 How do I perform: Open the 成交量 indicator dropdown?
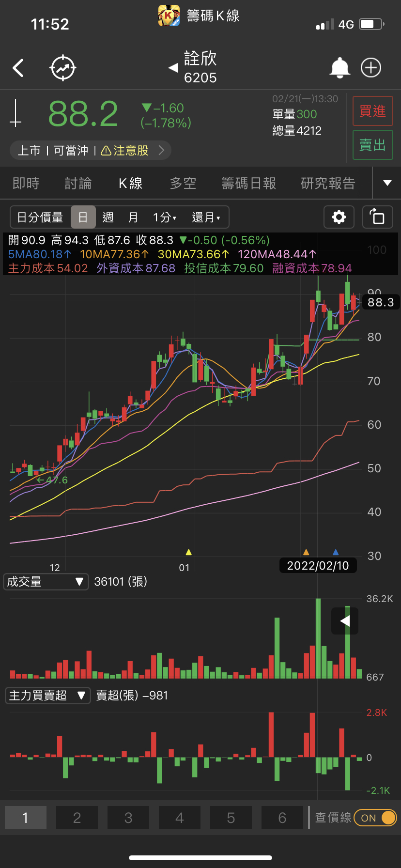[x=46, y=582]
